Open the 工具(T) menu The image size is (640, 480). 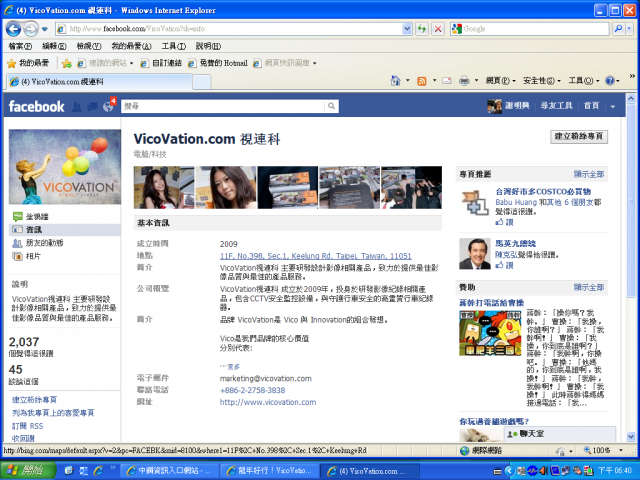pos(173,46)
